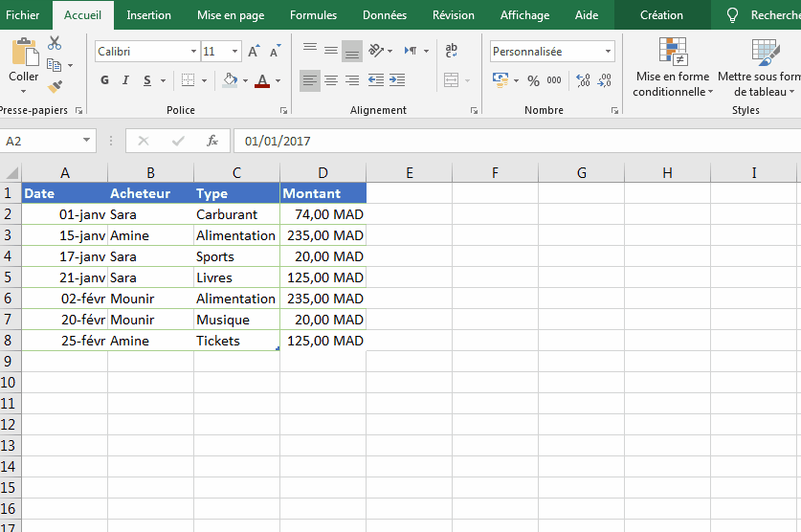
Task: Open the Alignement dialog launcher
Action: tap(474, 110)
